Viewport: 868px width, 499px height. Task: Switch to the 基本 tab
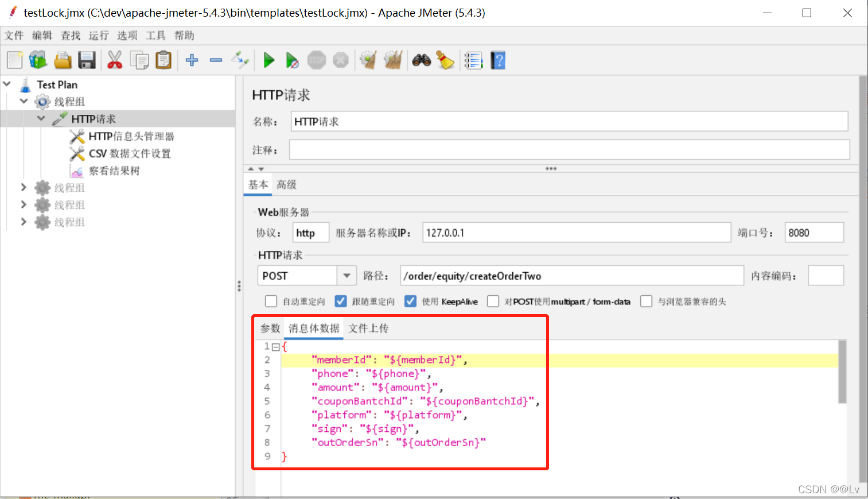tap(258, 184)
